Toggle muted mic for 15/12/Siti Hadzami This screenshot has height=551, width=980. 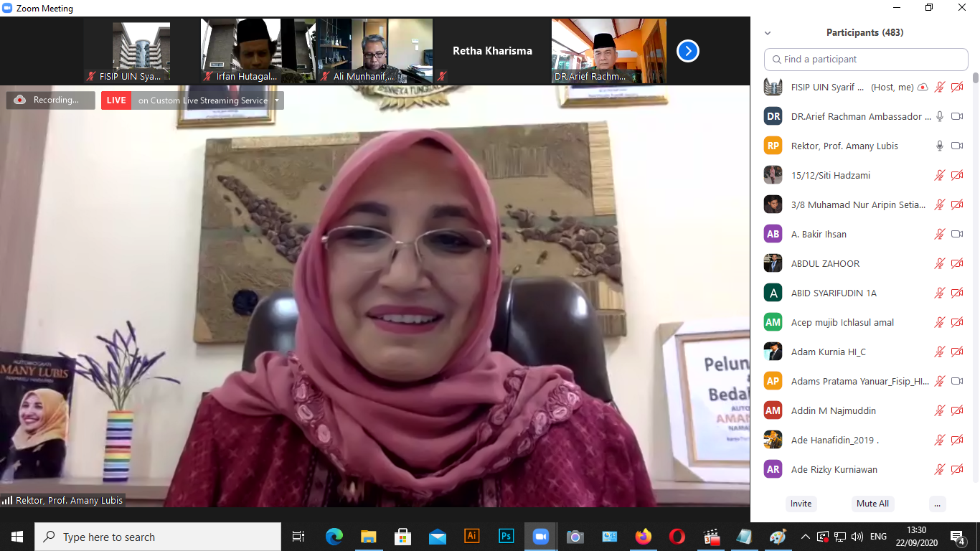click(x=939, y=175)
